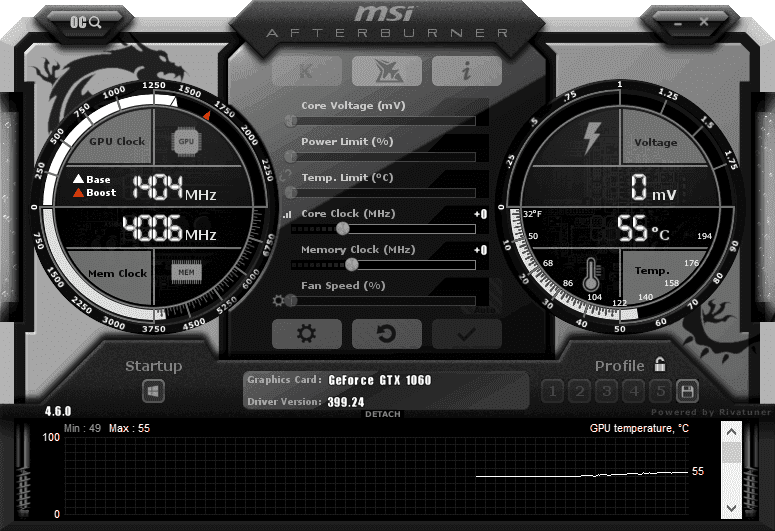Click the MEM chip icon in the clock gauge
Image resolution: width=775 pixels, height=531 pixels.
point(186,272)
